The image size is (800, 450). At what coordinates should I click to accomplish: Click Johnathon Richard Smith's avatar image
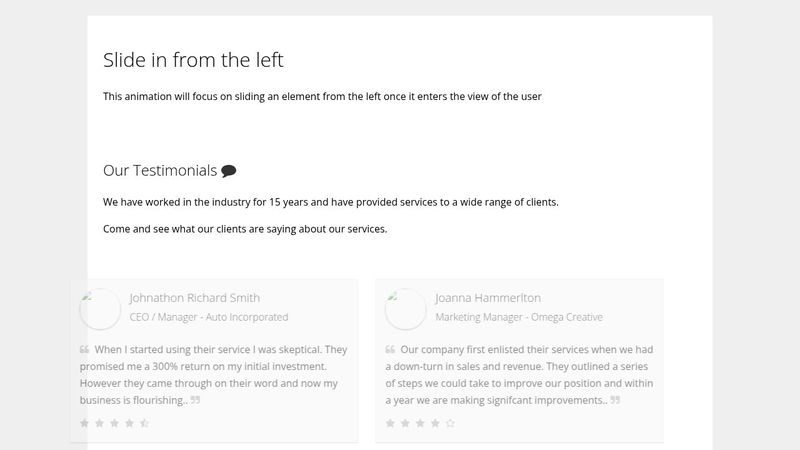click(100, 309)
